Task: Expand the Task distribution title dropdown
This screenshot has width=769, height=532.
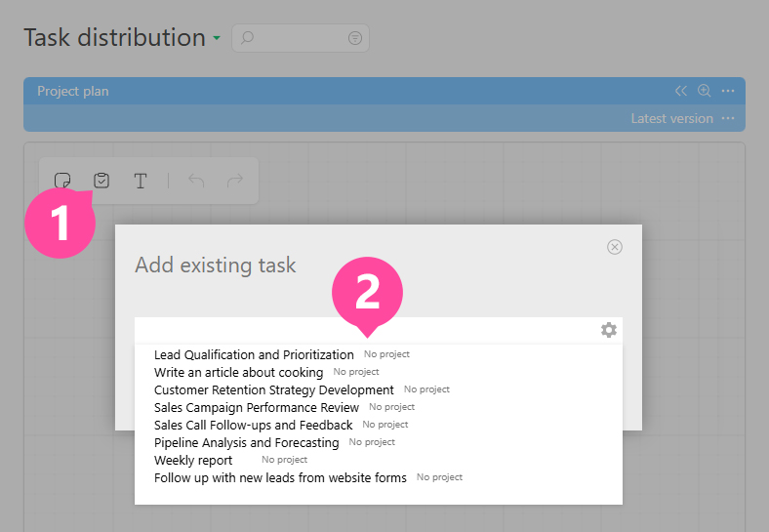Action: (x=216, y=39)
